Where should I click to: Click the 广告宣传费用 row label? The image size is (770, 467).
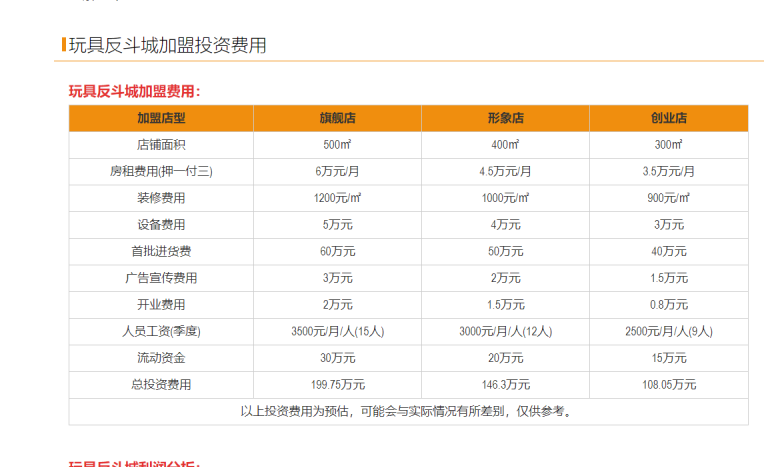(x=161, y=278)
